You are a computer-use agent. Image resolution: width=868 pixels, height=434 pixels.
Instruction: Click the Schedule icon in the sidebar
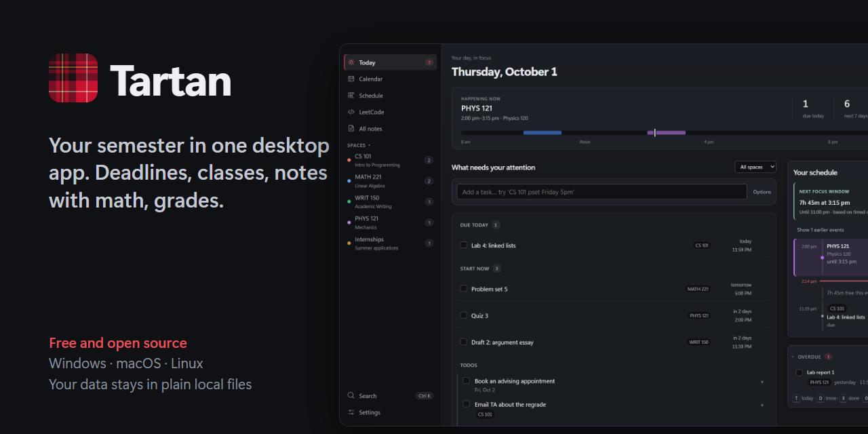click(x=351, y=96)
